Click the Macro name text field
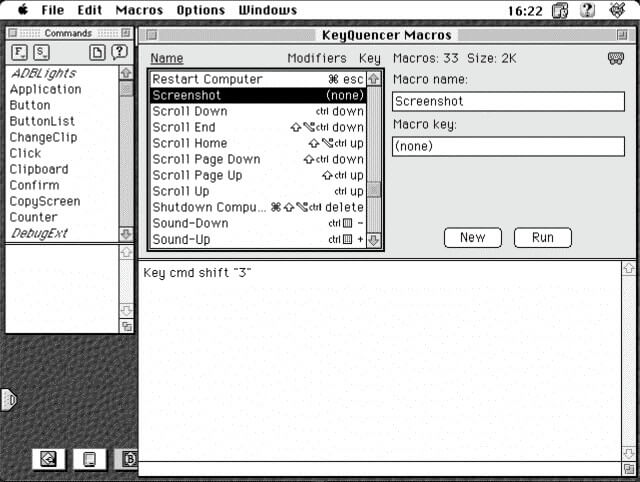 (508, 101)
